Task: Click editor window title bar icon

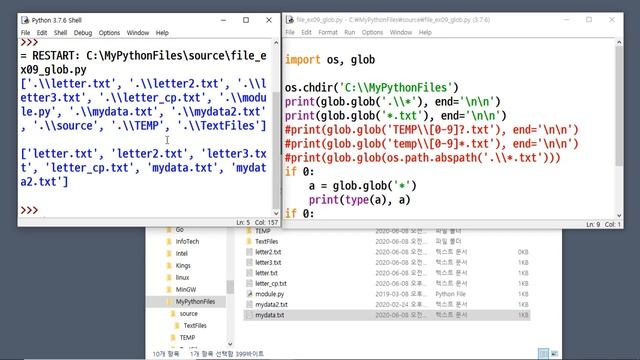Action: (x=290, y=20)
